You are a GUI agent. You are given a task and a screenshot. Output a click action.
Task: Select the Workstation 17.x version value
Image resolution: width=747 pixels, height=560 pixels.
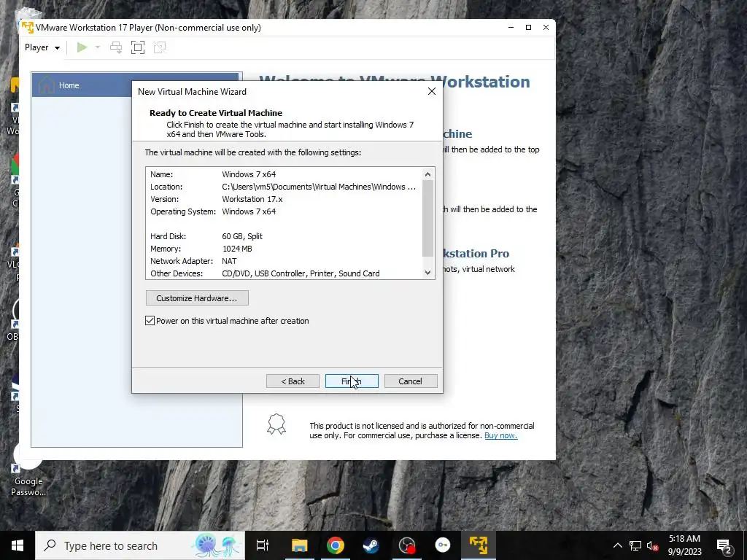(252, 199)
